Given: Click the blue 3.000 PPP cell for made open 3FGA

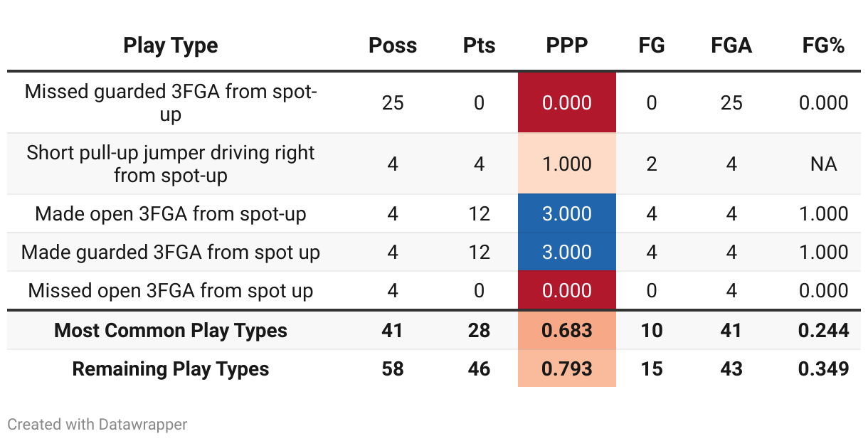Looking at the screenshot, I should 567,213.
